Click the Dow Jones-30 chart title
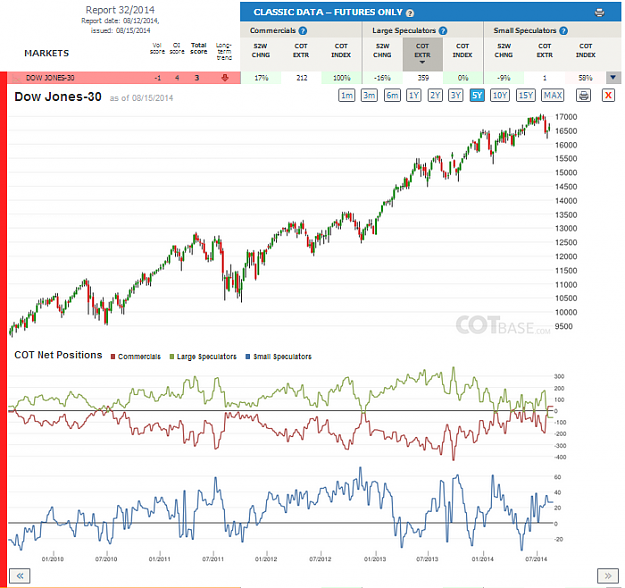The width and height of the screenshot is (625, 588). (58, 97)
